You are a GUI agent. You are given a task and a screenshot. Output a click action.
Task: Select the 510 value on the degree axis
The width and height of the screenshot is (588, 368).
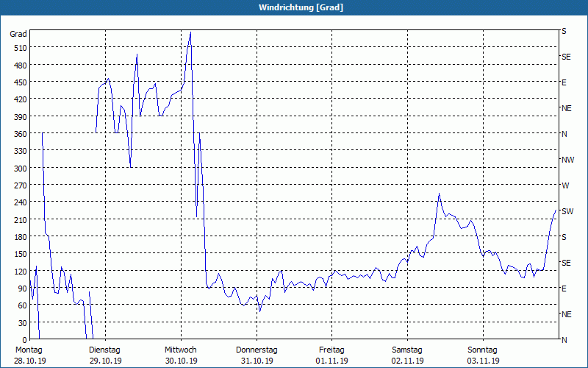pyautogui.click(x=21, y=48)
